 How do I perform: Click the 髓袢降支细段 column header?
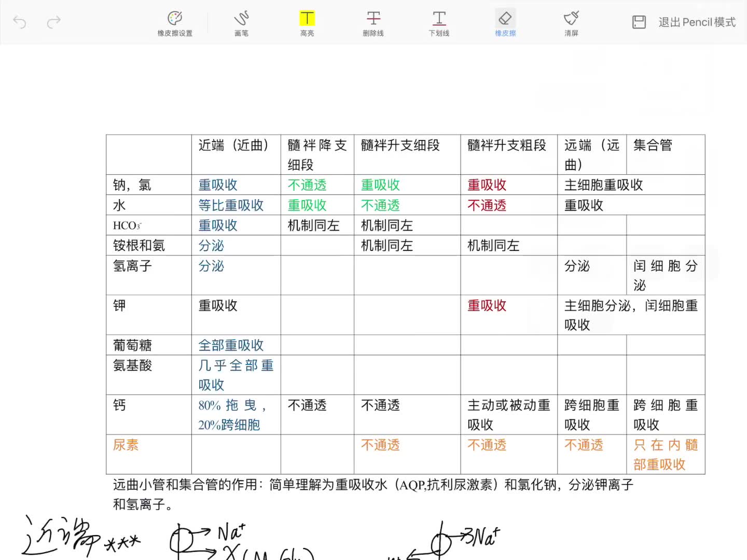pos(317,155)
